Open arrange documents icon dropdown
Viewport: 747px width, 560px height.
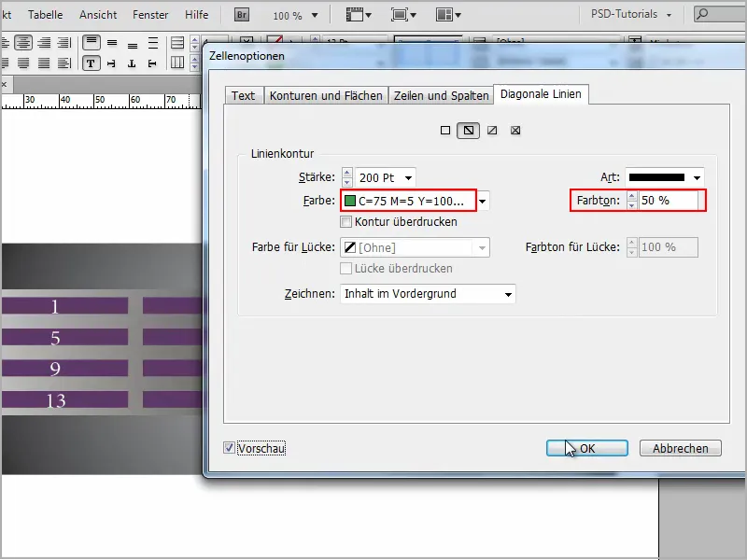448,15
